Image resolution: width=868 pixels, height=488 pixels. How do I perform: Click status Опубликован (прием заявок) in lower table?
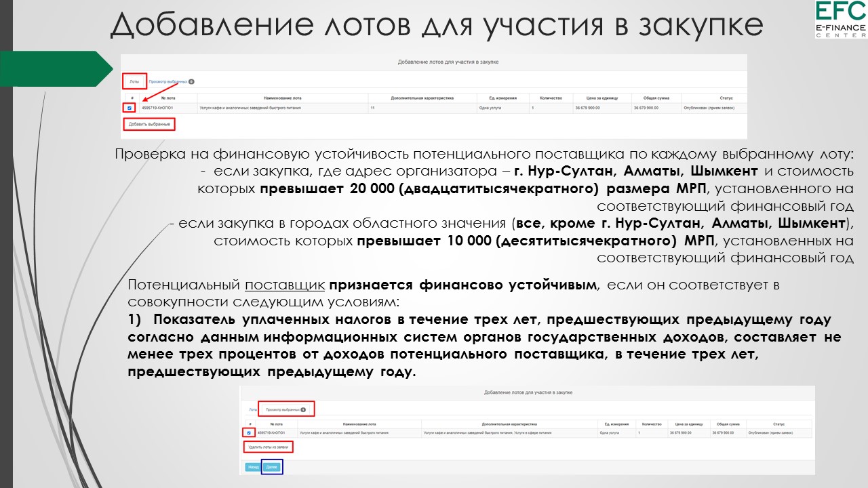(770, 432)
